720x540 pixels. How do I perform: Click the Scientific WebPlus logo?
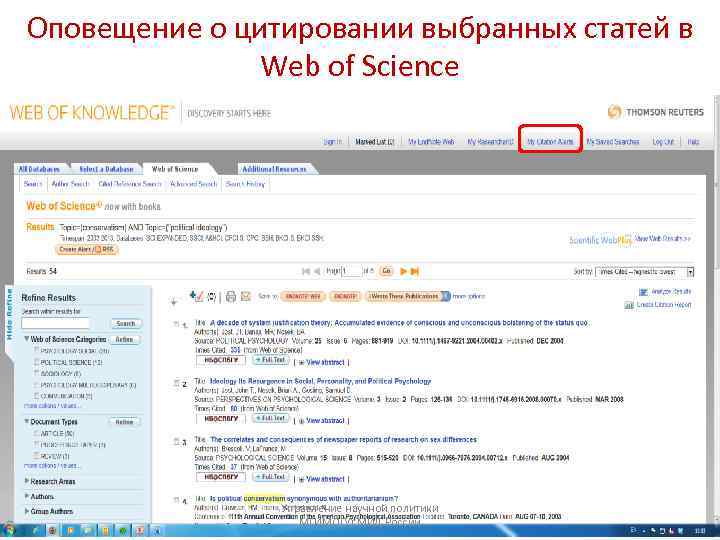(601, 240)
